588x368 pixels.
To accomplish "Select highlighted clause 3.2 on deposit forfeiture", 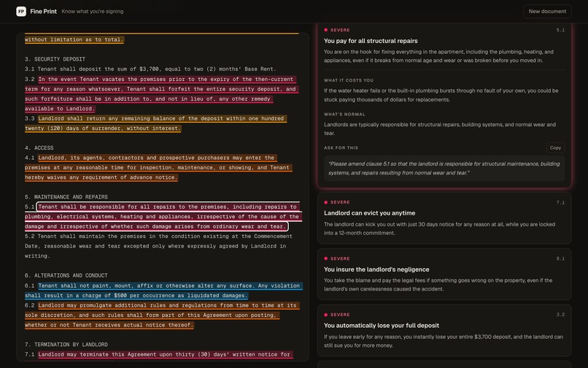I will pyautogui.click(x=161, y=94).
